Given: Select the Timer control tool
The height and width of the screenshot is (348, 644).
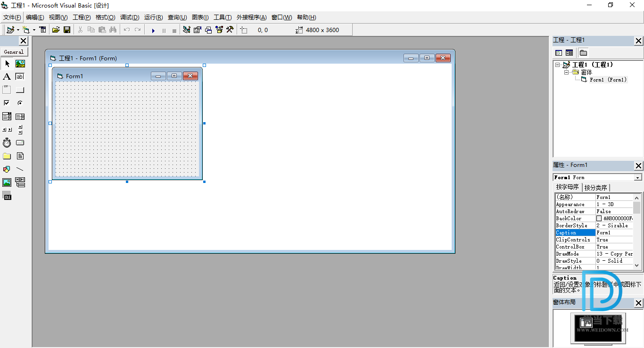Looking at the screenshot, I should pos(7,142).
